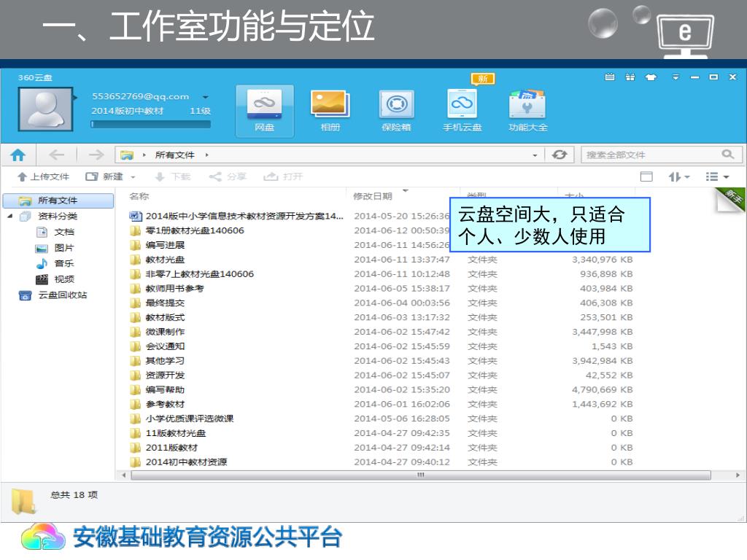Click the gift icon in title bar
The width and height of the screenshot is (747, 560).
pos(630,77)
